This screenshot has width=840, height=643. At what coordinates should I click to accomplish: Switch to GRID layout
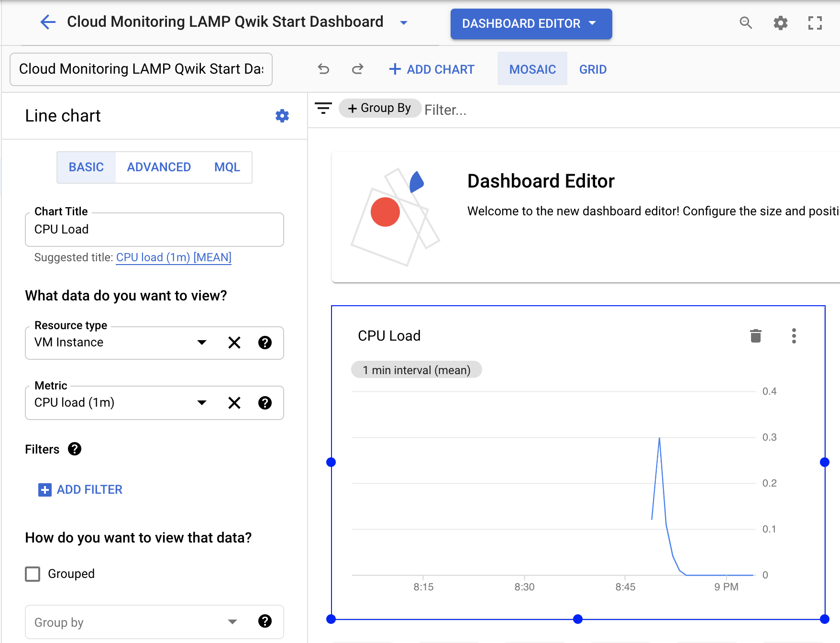click(x=593, y=69)
